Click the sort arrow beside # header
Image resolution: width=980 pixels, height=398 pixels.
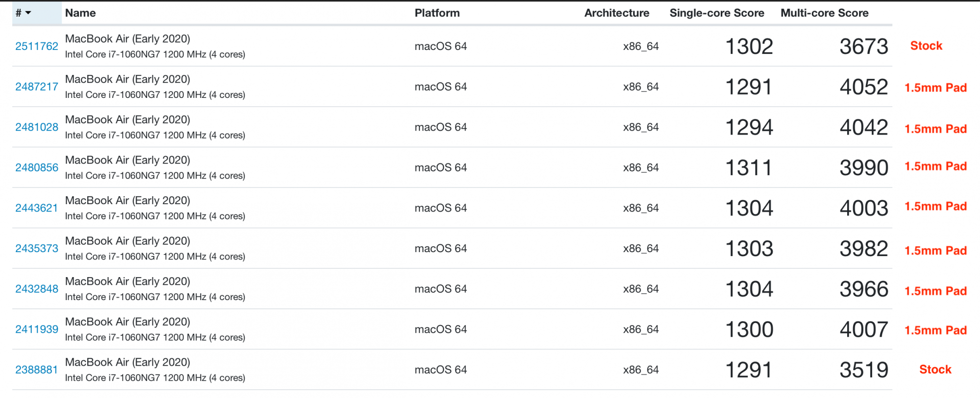[x=28, y=13]
